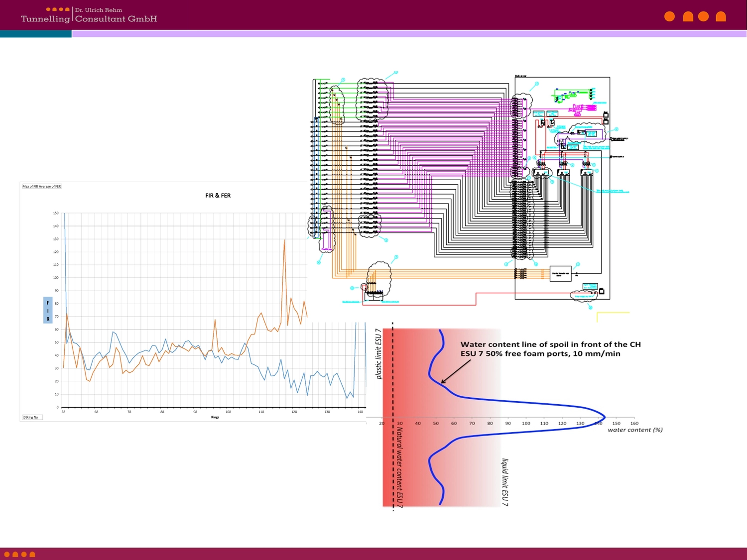Click the 130 label on FIR chart y-axis
This screenshot has height=560, width=747.
click(x=56, y=239)
